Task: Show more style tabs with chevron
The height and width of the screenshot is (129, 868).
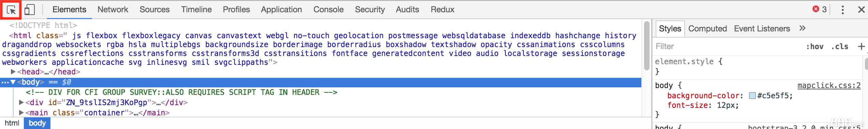Action: [x=802, y=28]
